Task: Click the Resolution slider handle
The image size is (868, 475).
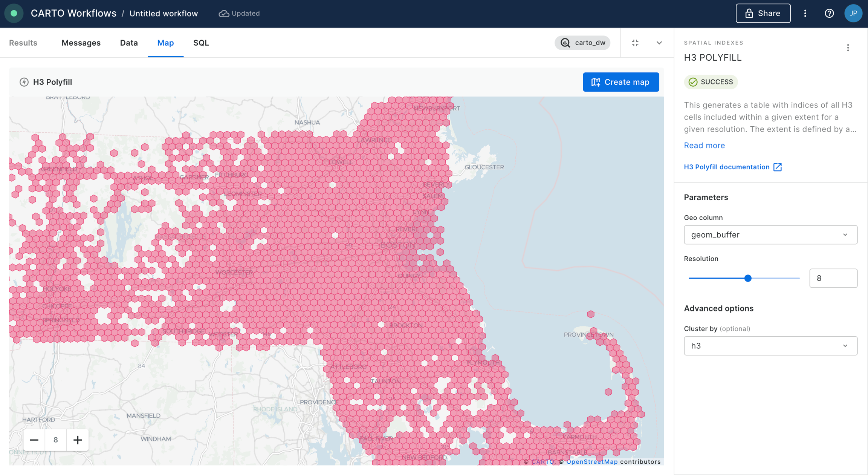Action: pos(748,278)
